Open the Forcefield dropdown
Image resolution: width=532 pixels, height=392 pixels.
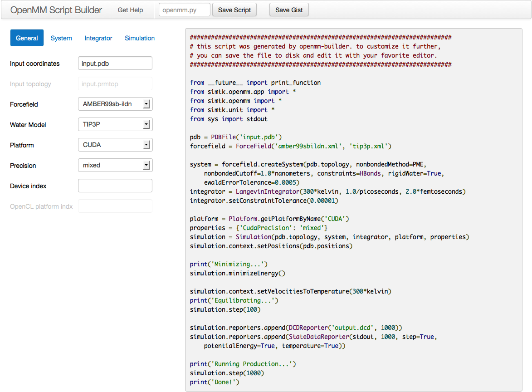pyautogui.click(x=115, y=104)
